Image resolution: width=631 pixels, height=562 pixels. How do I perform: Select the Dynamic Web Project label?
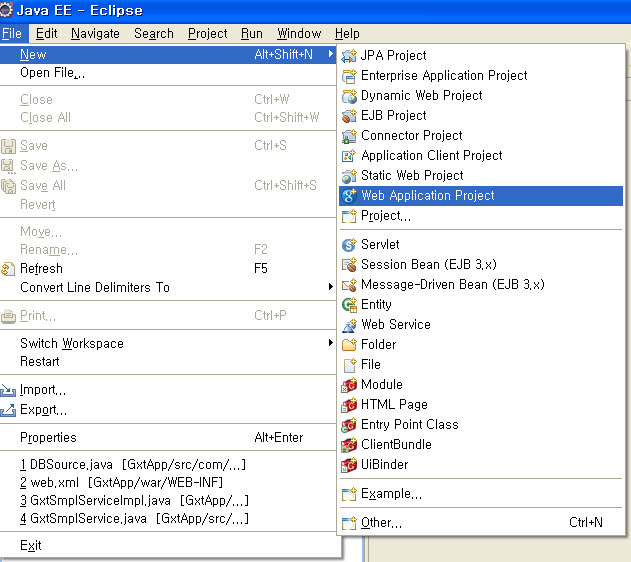click(421, 96)
